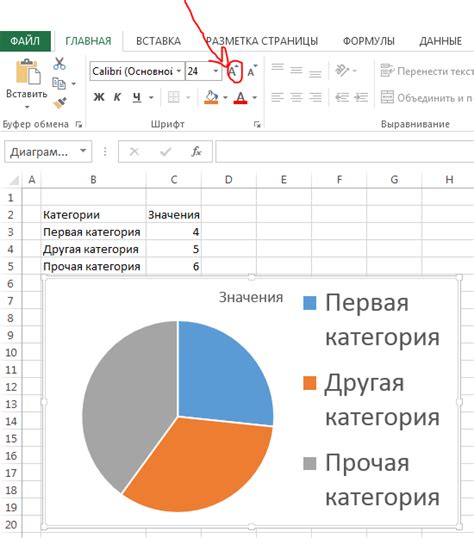Open the ФАЙЛ tab
This screenshot has height=538, width=474.
tap(25, 41)
